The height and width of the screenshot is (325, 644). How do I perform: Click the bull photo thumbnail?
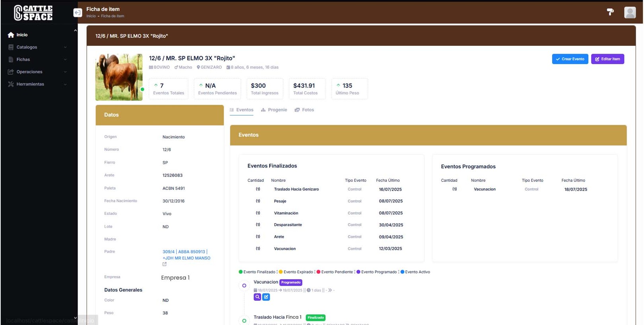tap(119, 77)
